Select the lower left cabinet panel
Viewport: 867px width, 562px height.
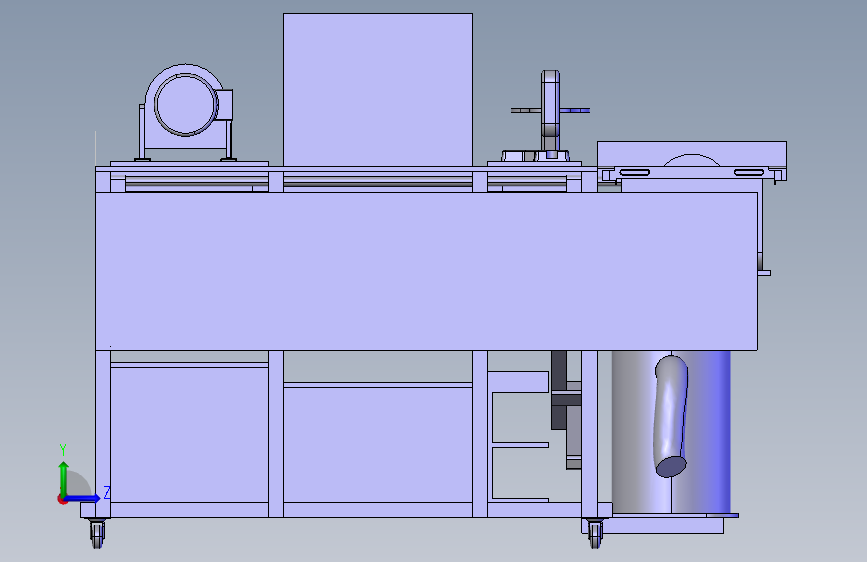[x=189, y=435]
